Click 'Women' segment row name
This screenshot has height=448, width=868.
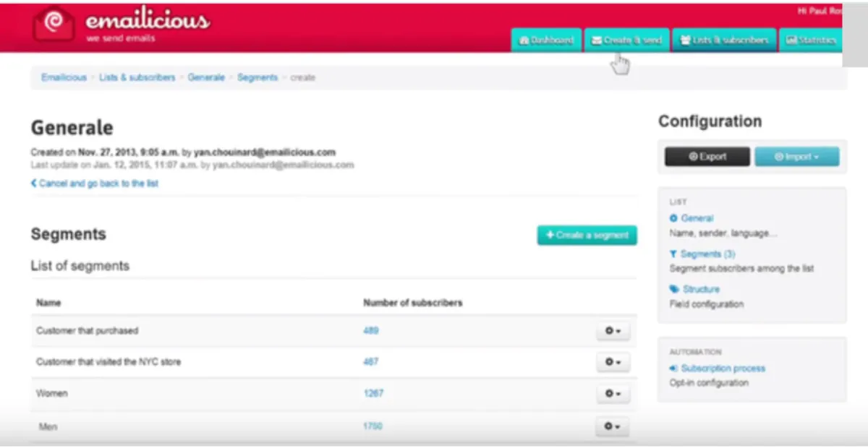(x=51, y=394)
